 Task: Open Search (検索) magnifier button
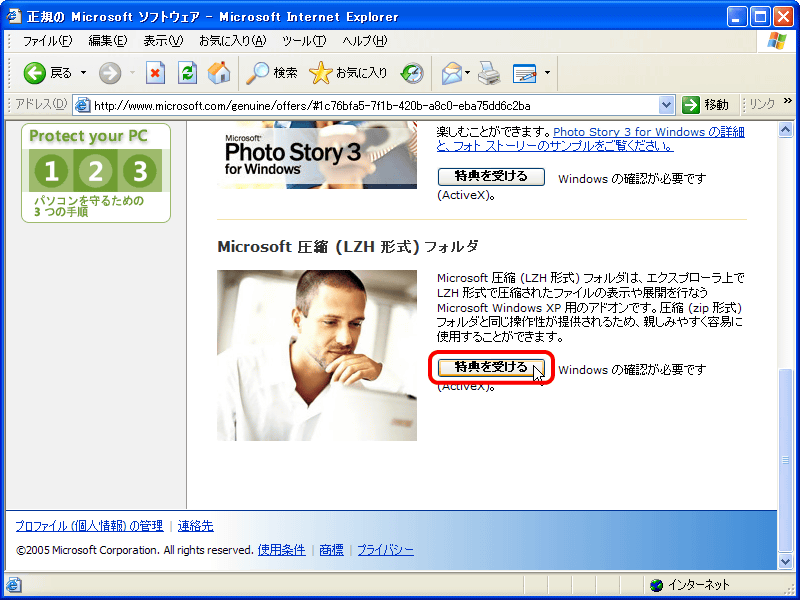pos(271,73)
